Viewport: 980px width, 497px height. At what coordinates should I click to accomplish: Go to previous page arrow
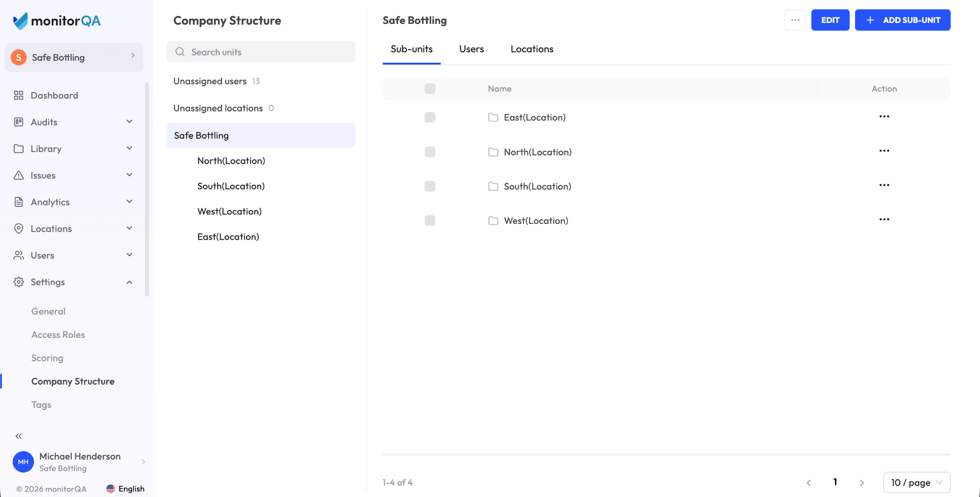(809, 483)
